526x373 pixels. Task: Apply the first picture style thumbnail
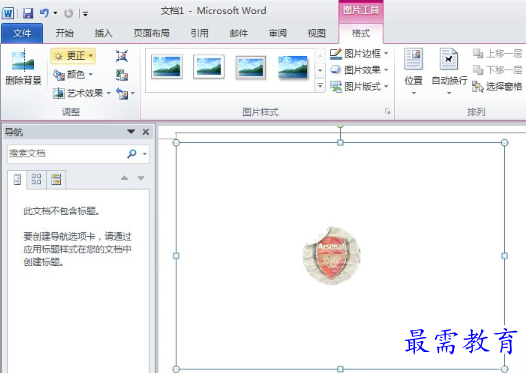coord(167,67)
